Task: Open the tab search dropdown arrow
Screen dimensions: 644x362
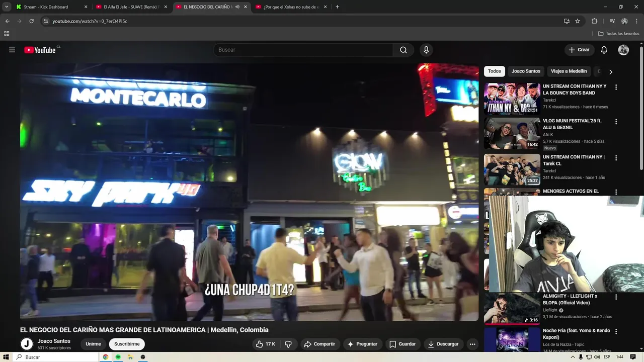Action: coord(7,7)
